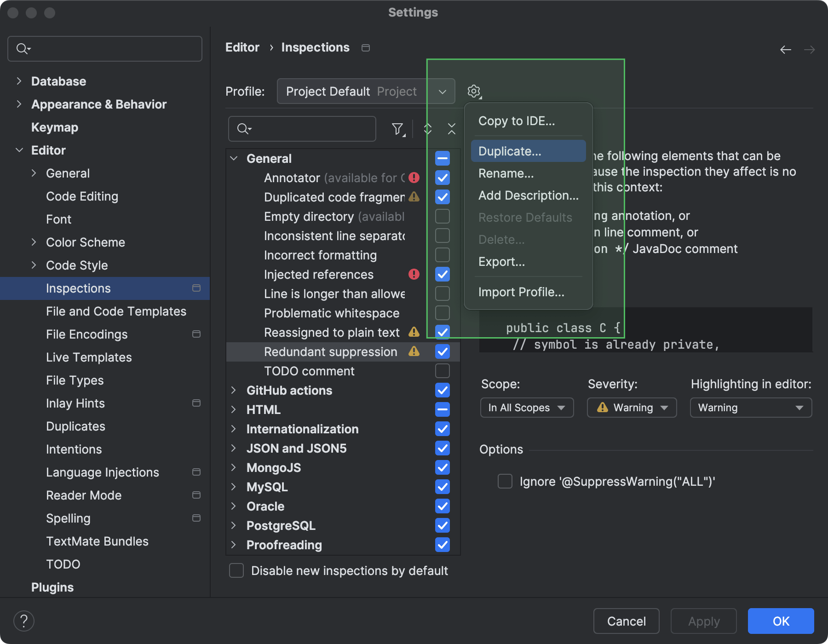Toggle Disable new inspections by default
The image size is (828, 644).
pos(236,570)
